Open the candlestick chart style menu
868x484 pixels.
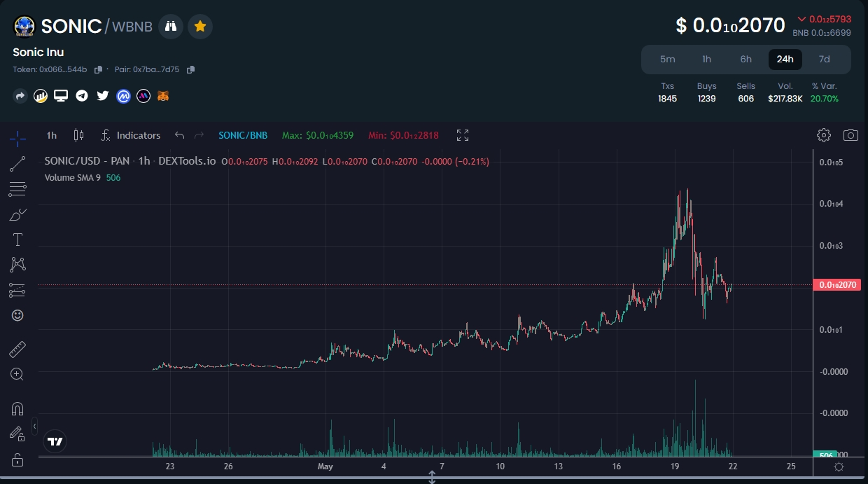pyautogui.click(x=78, y=135)
